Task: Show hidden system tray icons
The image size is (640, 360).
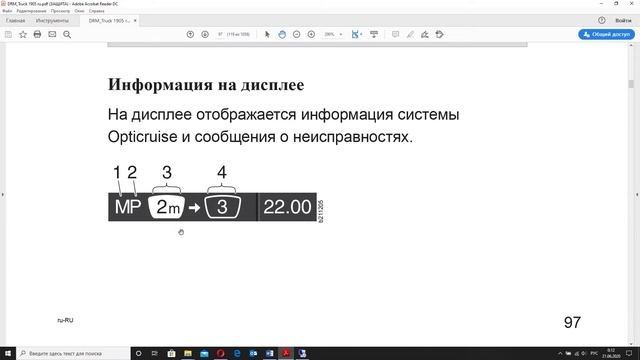Action: (560, 353)
